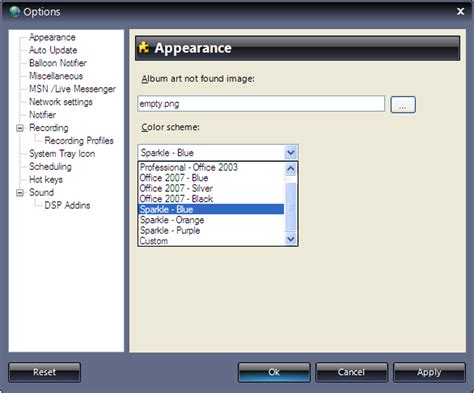The height and width of the screenshot is (393, 474).
Task: Go to Balloon Notifier settings
Action: (58, 63)
